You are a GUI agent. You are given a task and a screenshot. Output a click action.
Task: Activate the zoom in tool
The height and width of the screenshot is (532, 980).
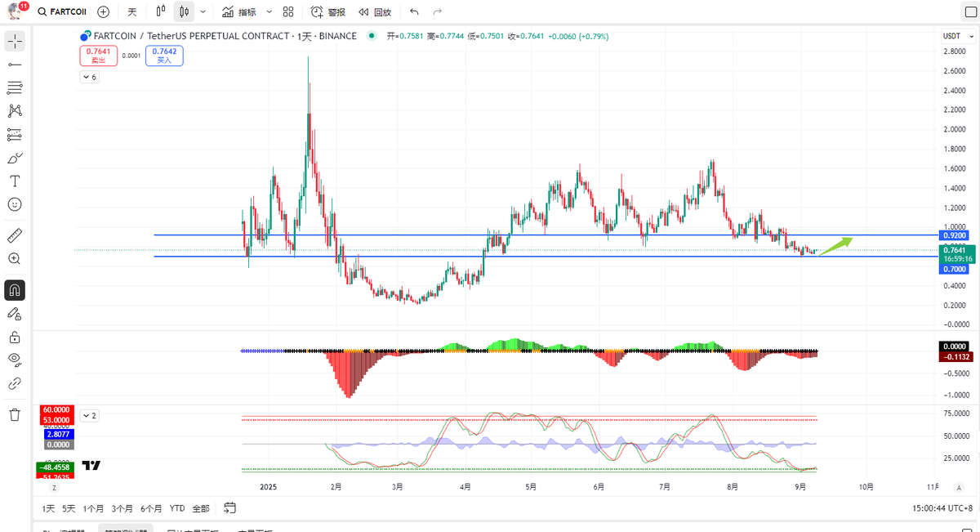click(15, 258)
